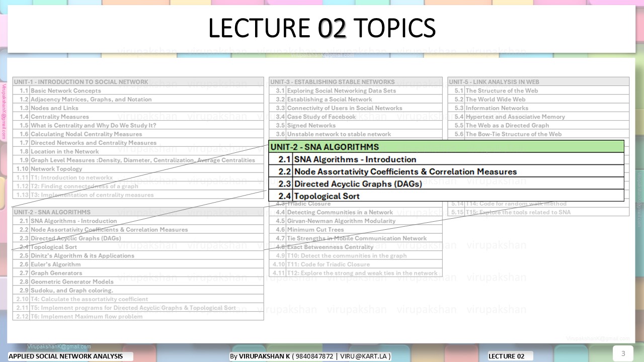Click row 3.3 Connectivity of Users in Social Networks
The height and width of the screenshot is (362, 644).
[x=356, y=108]
